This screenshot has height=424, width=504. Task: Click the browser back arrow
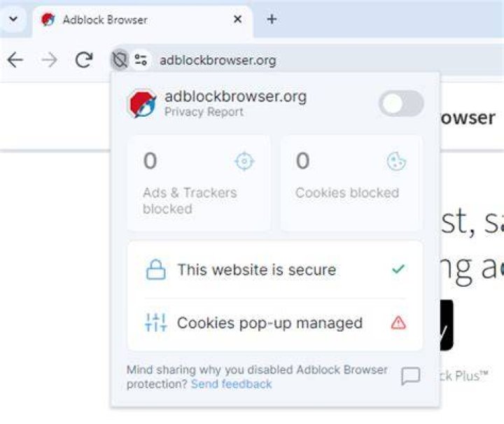[x=15, y=60]
